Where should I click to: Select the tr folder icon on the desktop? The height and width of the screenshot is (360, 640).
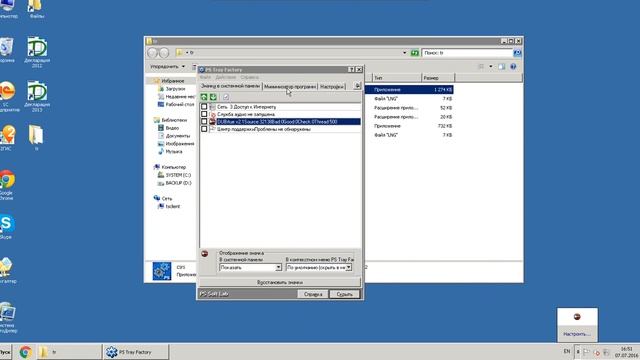[36, 138]
